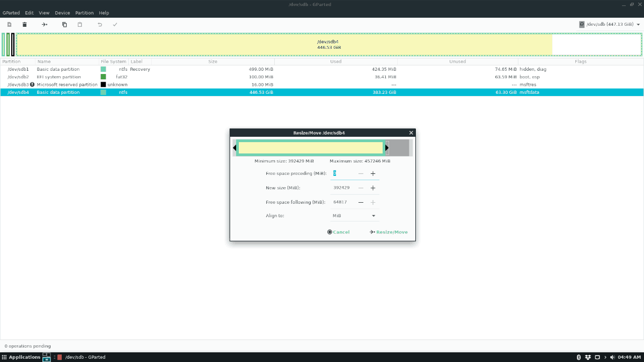Cancel the Resize/Move dialog
This screenshot has height=362, width=644.
point(338,232)
